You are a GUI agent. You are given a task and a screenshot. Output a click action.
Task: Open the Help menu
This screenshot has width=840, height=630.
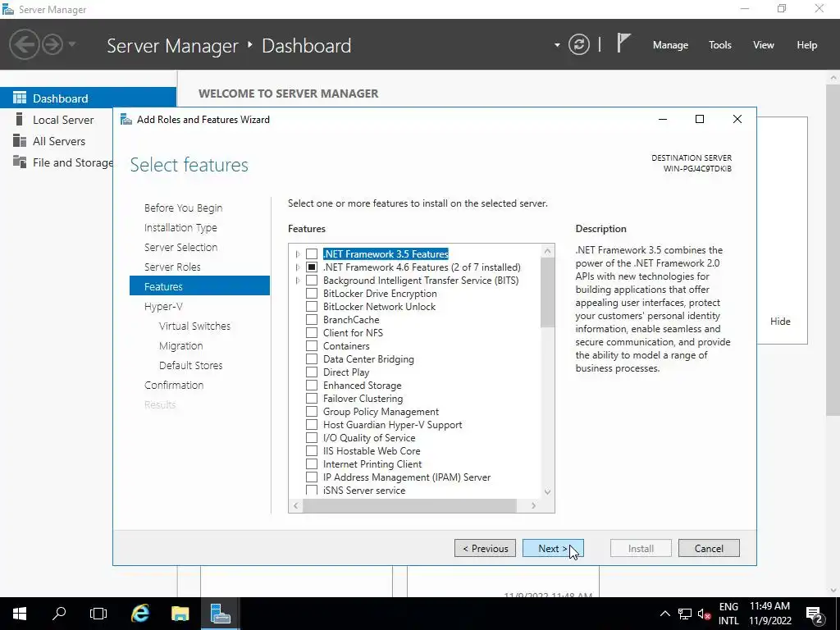click(x=807, y=45)
